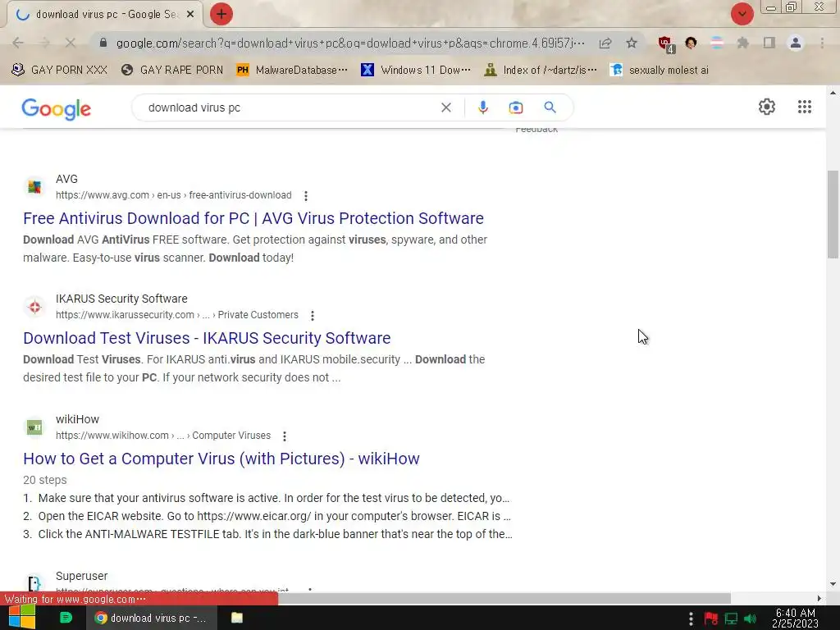Stop loading the page
840x630 pixels.
71,43
